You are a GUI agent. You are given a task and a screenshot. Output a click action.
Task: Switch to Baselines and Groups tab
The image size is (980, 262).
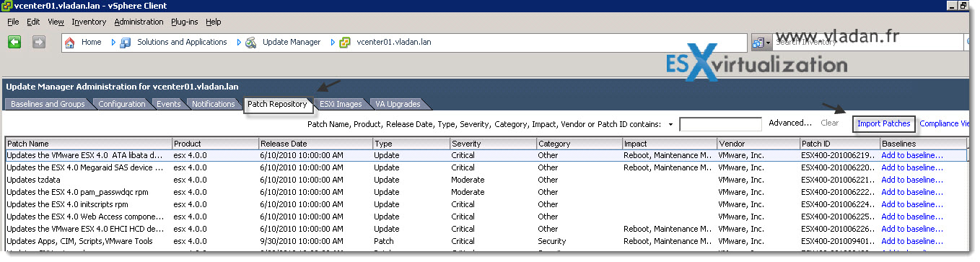48,104
